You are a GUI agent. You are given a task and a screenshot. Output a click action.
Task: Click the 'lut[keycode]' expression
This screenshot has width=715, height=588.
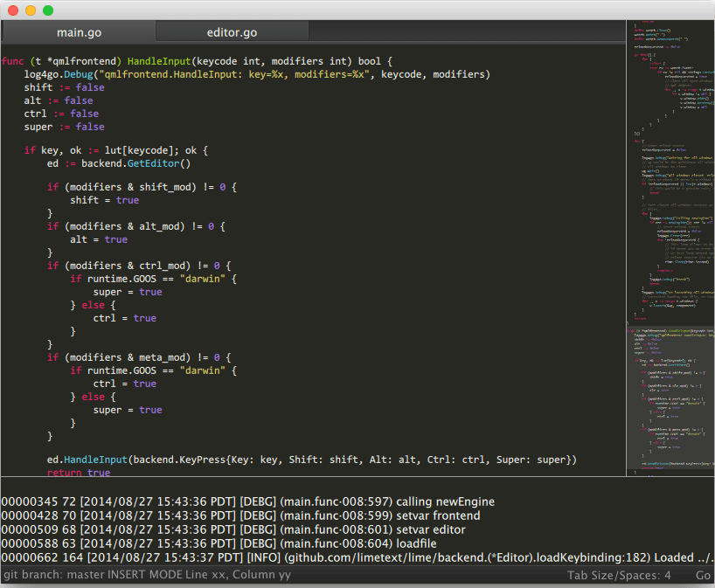(x=138, y=150)
